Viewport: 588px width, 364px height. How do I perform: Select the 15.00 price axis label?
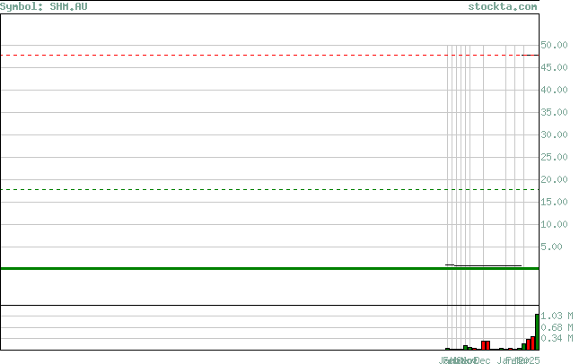tap(554, 203)
